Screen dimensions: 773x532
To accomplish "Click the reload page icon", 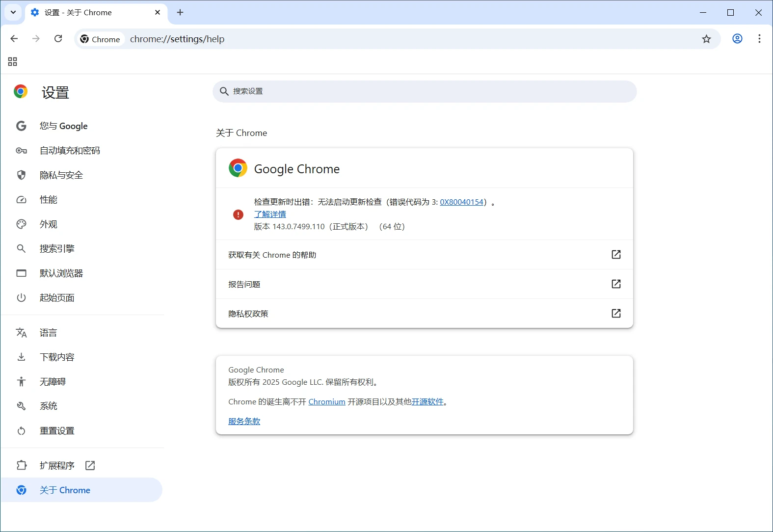I will coord(58,39).
